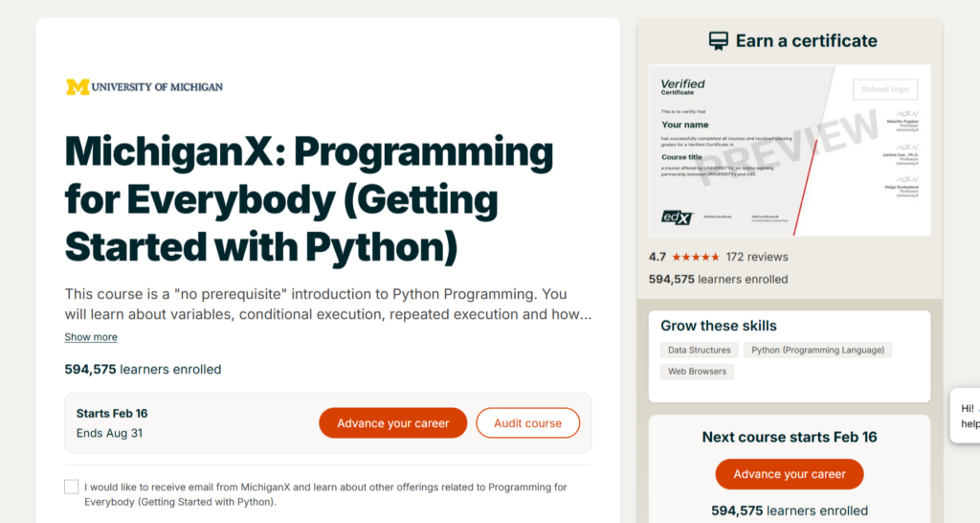Image resolution: width=980 pixels, height=523 pixels.
Task: Open the chat popup starting with Hi!
Action: tap(967, 416)
